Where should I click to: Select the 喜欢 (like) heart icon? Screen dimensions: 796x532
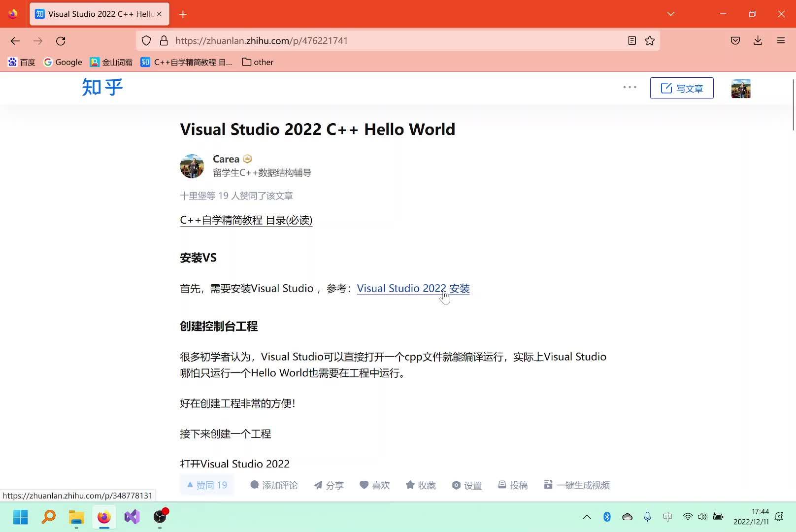click(x=365, y=485)
